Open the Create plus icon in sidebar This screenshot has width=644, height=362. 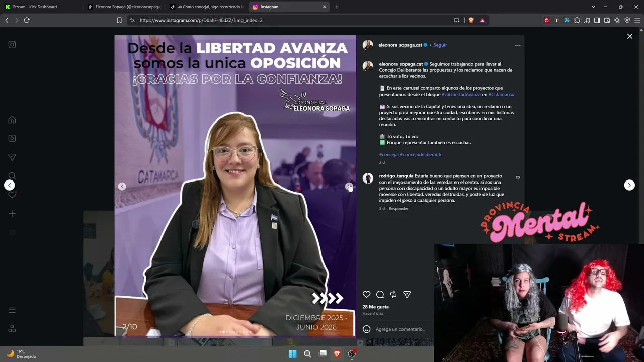[12, 214]
